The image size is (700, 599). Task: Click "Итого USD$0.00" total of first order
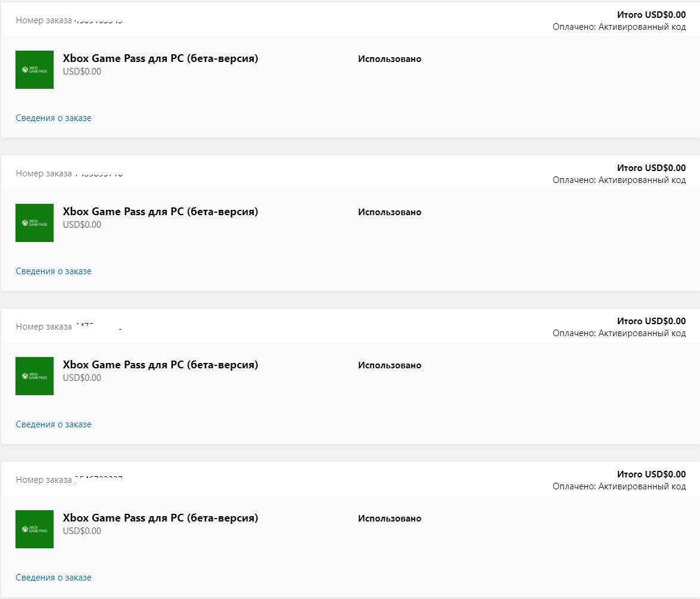point(651,15)
